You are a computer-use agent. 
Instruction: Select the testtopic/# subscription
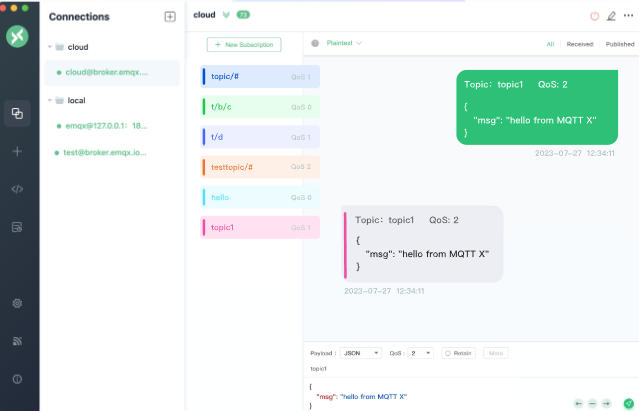[x=260, y=167]
